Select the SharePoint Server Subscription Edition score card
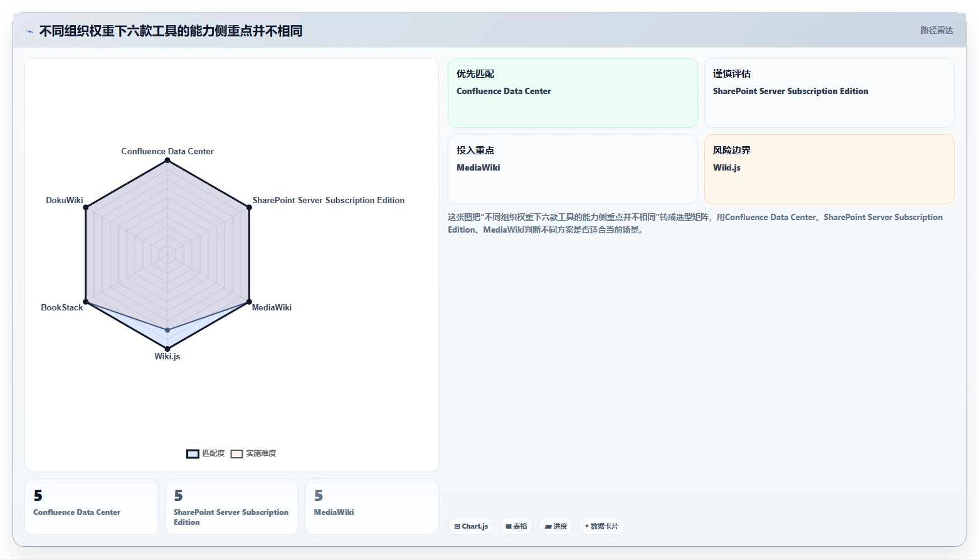 click(231, 507)
